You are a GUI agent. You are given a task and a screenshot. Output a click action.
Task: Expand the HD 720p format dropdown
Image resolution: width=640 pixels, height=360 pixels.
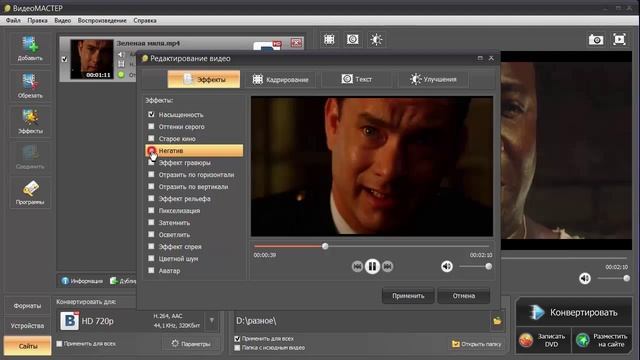[212, 320]
